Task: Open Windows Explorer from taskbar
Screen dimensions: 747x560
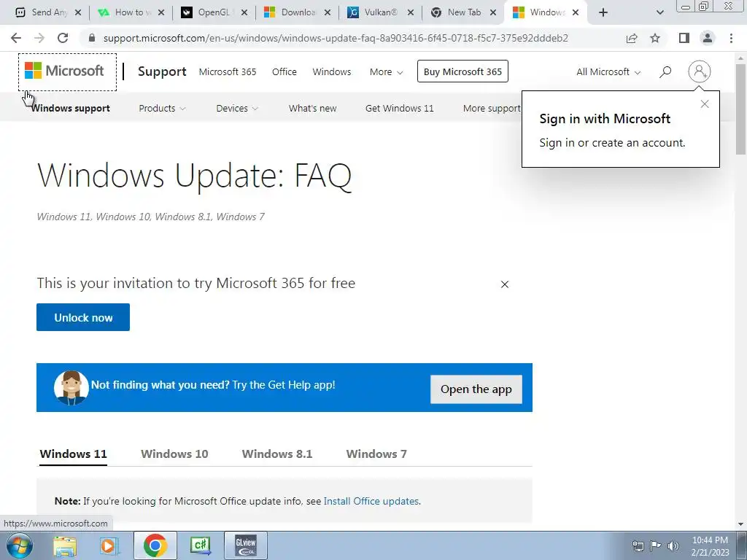Action: tap(65, 545)
